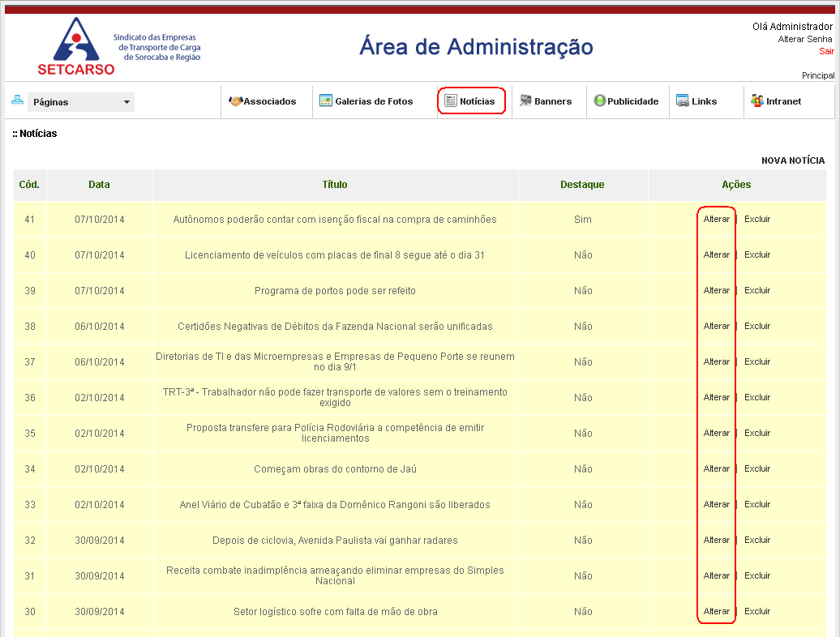Click the Links icon
This screenshot has width=840, height=637.
click(x=683, y=100)
